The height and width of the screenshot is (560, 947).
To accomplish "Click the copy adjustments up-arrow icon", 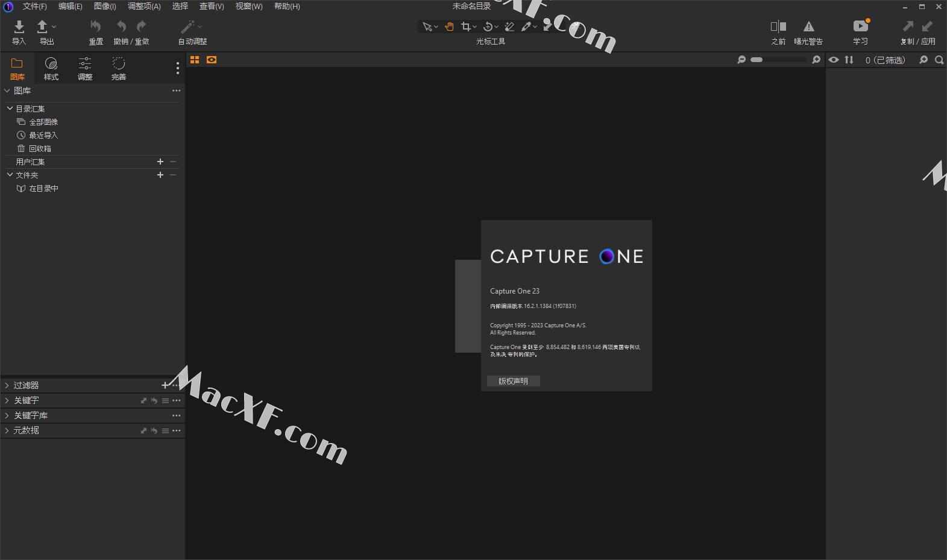I will (x=908, y=26).
